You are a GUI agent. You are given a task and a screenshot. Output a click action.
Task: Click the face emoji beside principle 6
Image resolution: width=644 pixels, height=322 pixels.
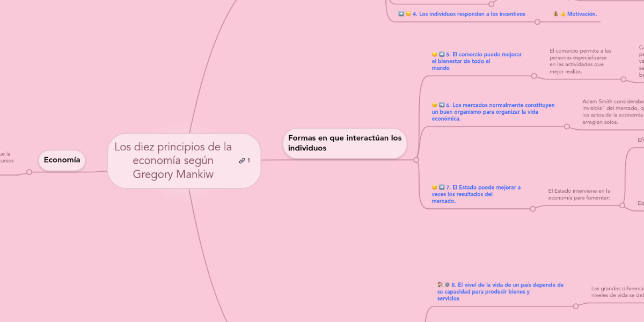click(x=434, y=105)
